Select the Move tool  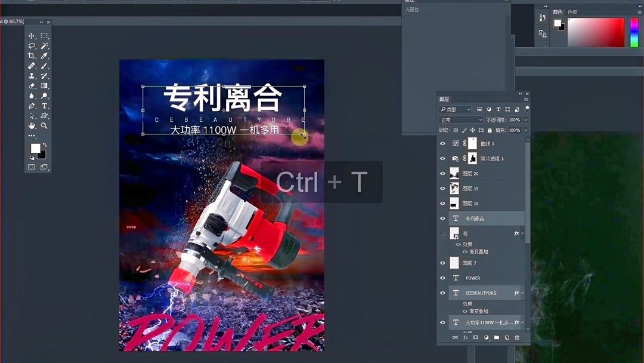pyautogui.click(x=30, y=35)
